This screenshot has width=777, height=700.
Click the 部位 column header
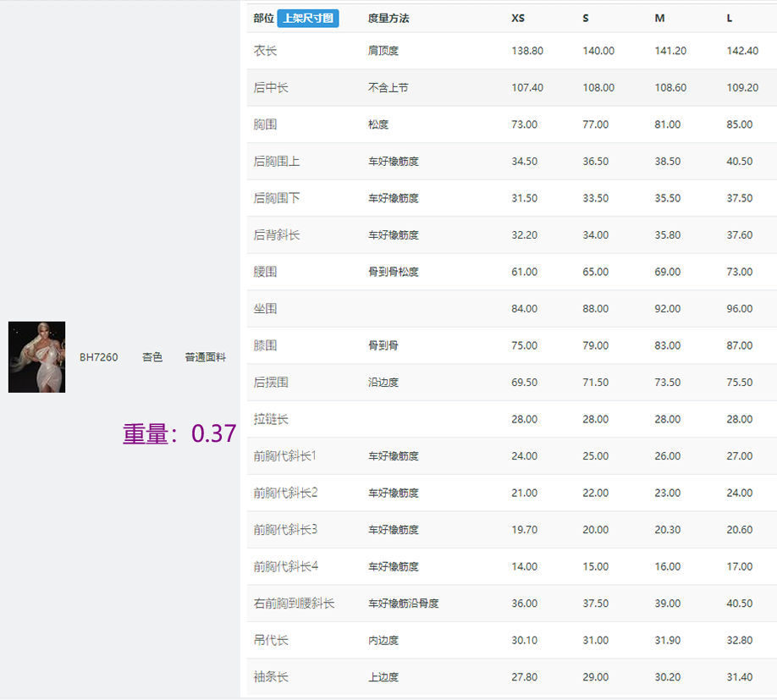tap(263, 19)
